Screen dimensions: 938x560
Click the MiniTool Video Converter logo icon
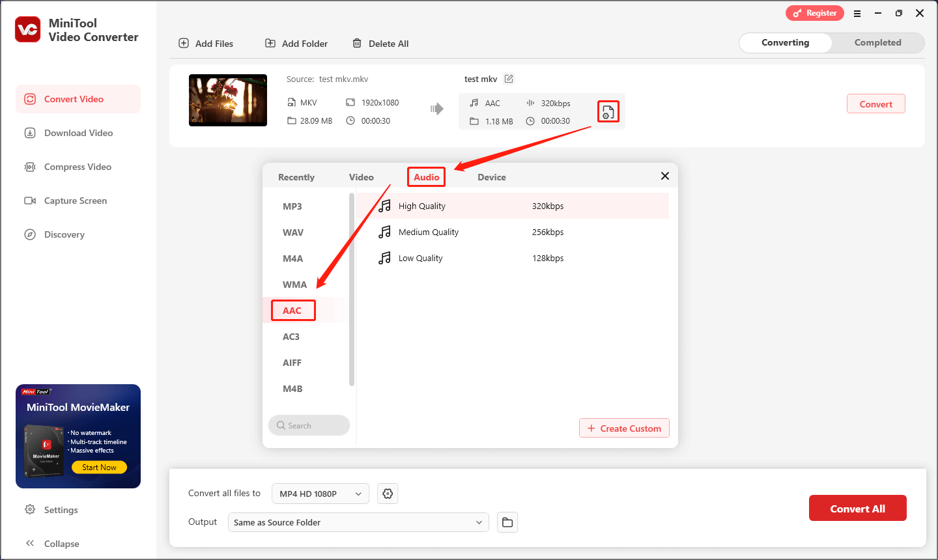pyautogui.click(x=28, y=30)
